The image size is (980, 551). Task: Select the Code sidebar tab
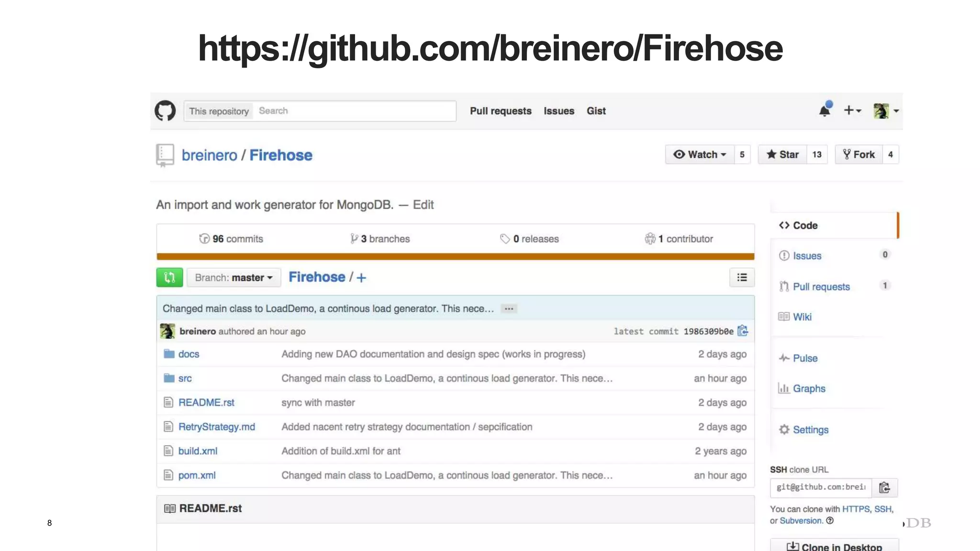click(x=835, y=225)
